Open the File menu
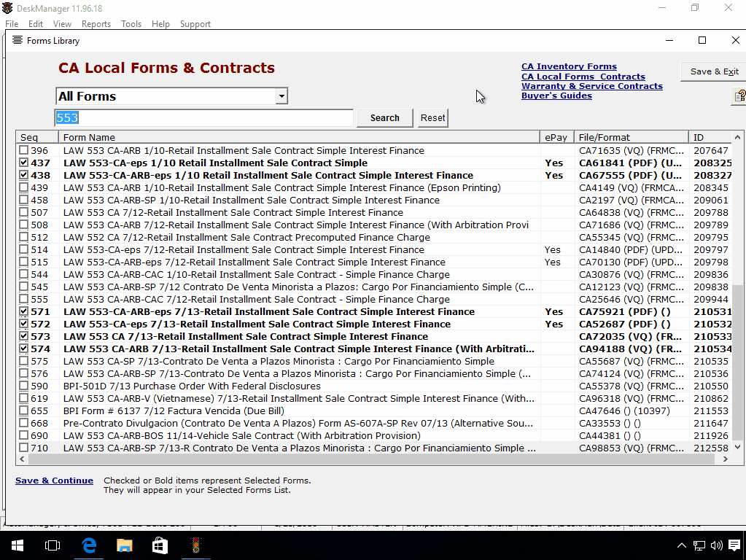 12,23
